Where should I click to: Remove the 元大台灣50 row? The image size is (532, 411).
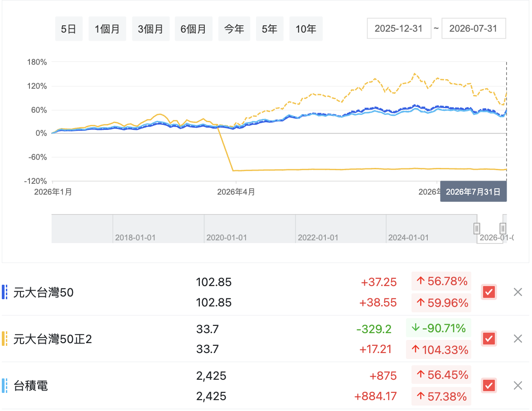[518, 292]
